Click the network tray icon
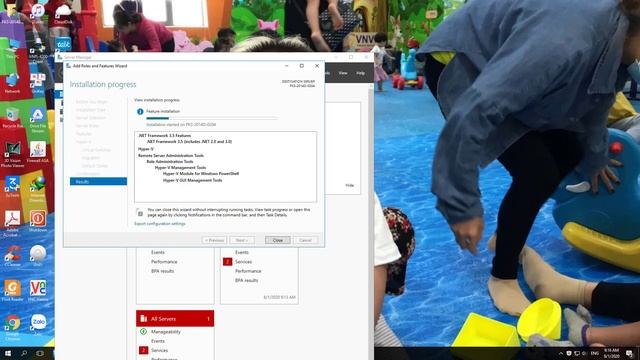The height and width of the screenshot is (360, 640). coord(577,353)
